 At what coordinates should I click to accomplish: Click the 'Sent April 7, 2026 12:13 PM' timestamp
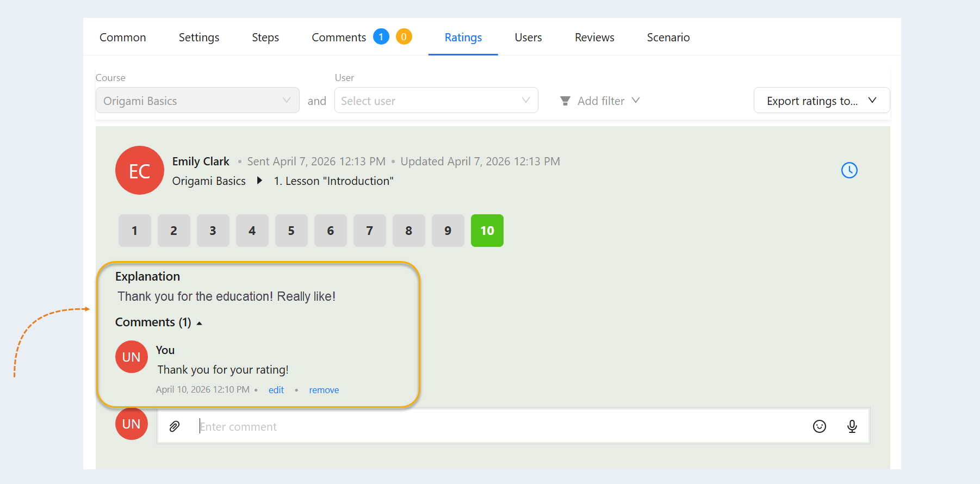point(317,162)
